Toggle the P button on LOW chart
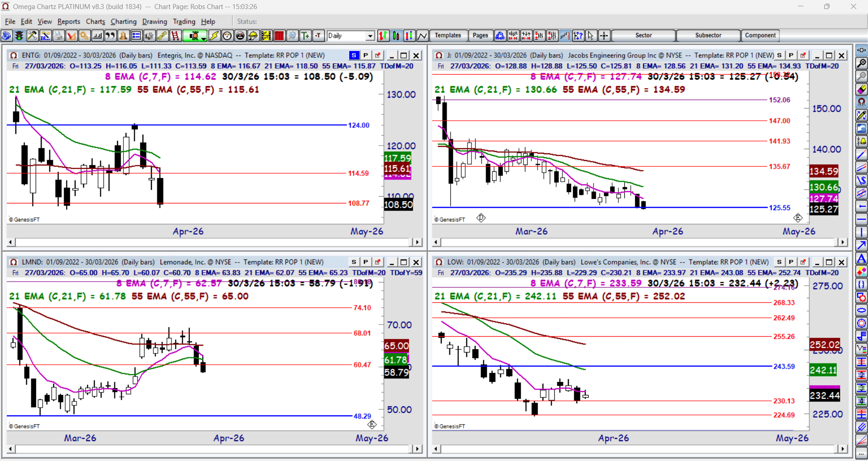The image size is (868, 461). click(x=791, y=262)
